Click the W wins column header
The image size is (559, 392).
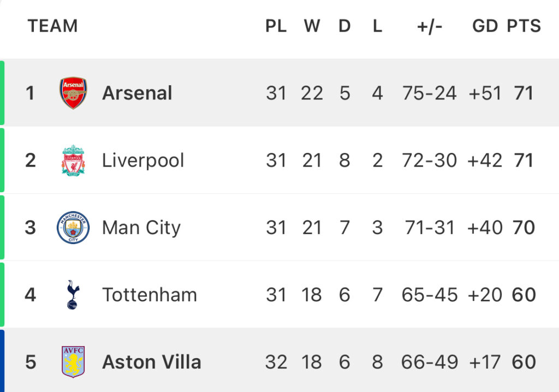click(x=312, y=26)
